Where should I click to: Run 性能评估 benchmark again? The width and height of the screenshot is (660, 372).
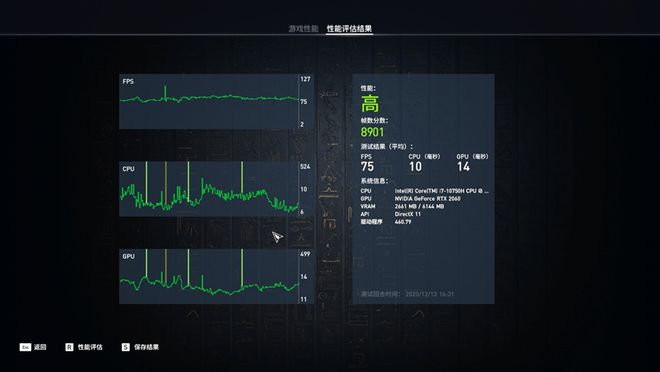click(x=90, y=347)
